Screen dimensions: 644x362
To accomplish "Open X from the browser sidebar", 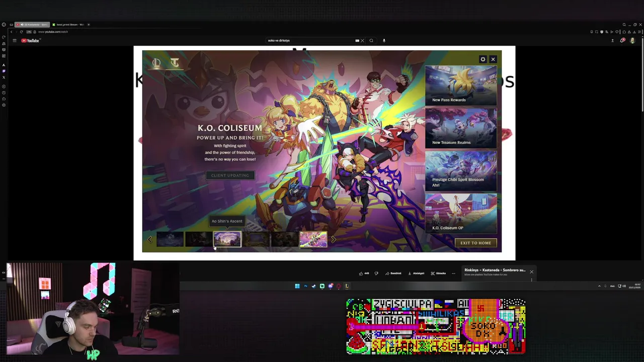I will (x=4, y=77).
